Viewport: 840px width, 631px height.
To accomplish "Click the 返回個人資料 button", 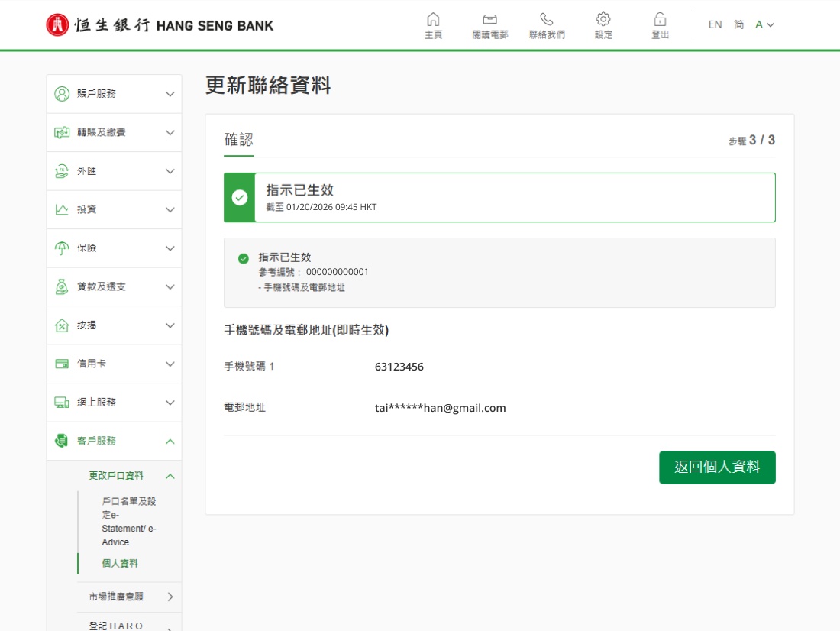I will coord(717,468).
